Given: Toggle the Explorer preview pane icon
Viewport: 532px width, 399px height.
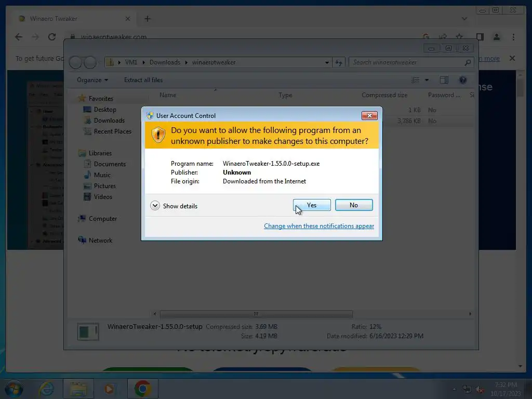Looking at the screenshot, I should tap(444, 80).
